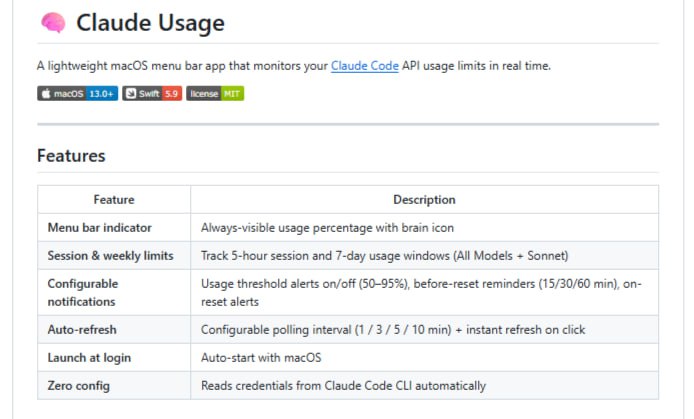The image size is (694, 419).
Task: Click the Claude Usage heading
Action: tap(150, 23)
